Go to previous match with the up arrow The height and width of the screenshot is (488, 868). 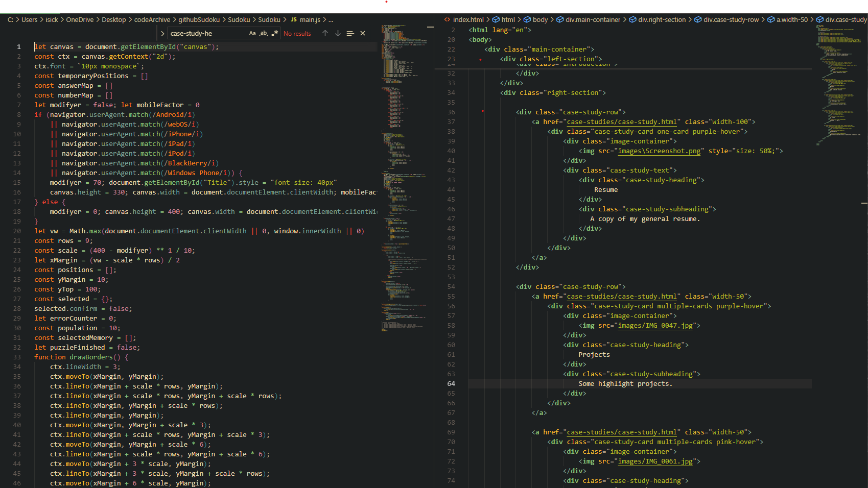coord(325,33)
